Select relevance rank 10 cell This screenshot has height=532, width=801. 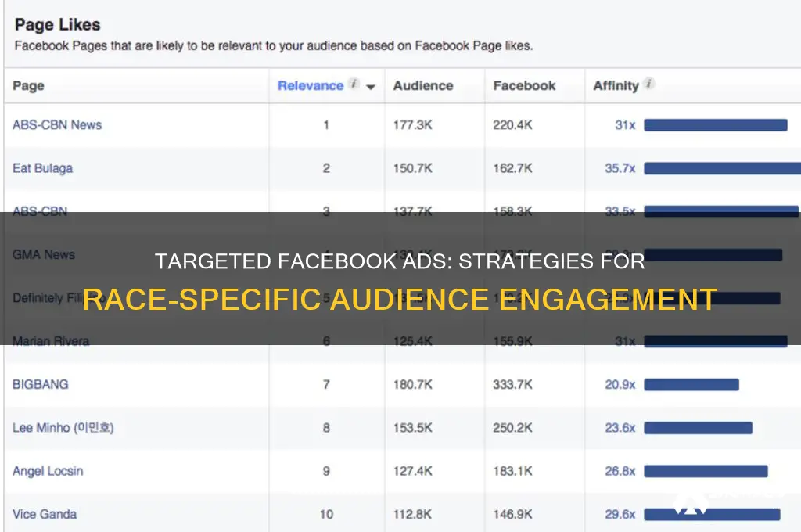tap(326, 514)
